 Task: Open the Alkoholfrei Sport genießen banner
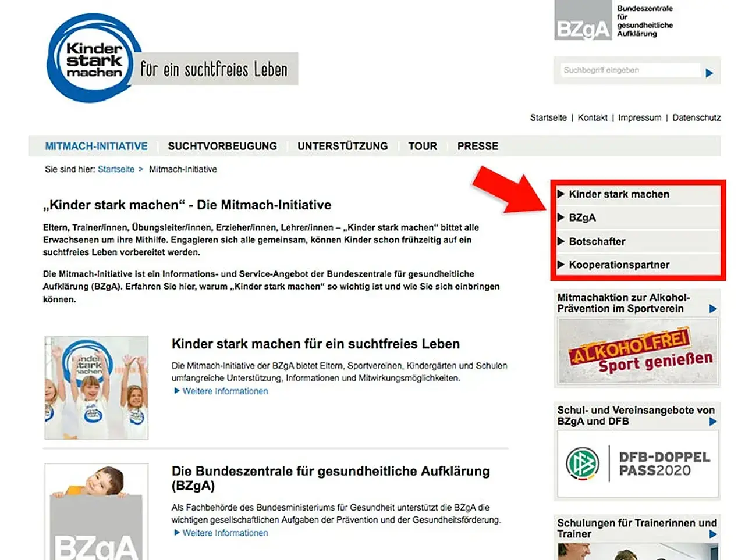pyautogui.click(x=638, y=352)
